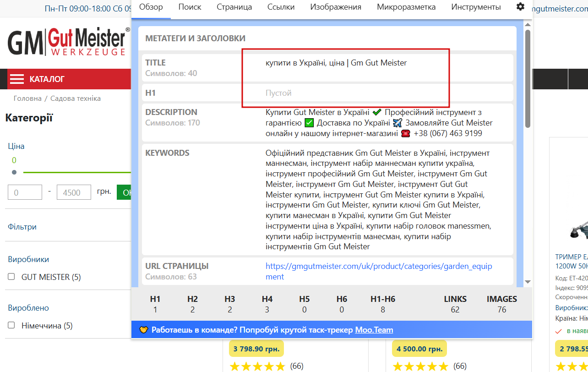Click the Садова техніка breadcrumb
The image size is (588, 372).
click(76, 98)
